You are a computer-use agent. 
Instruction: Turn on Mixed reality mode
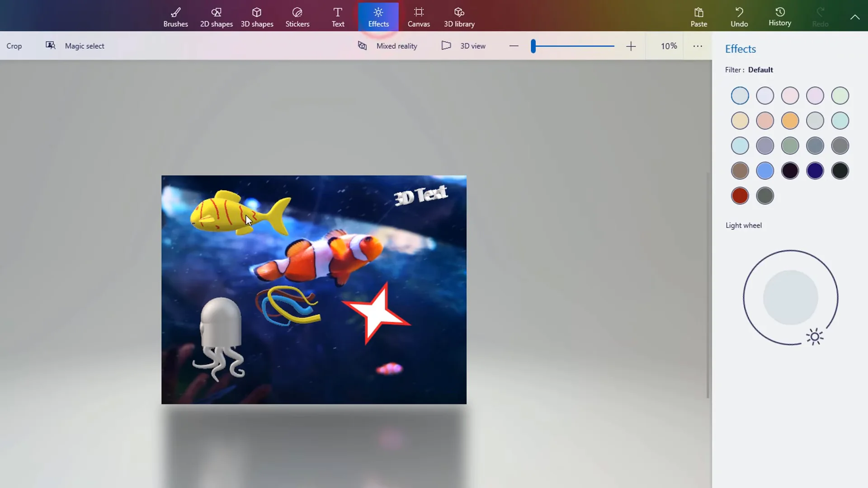387,46
